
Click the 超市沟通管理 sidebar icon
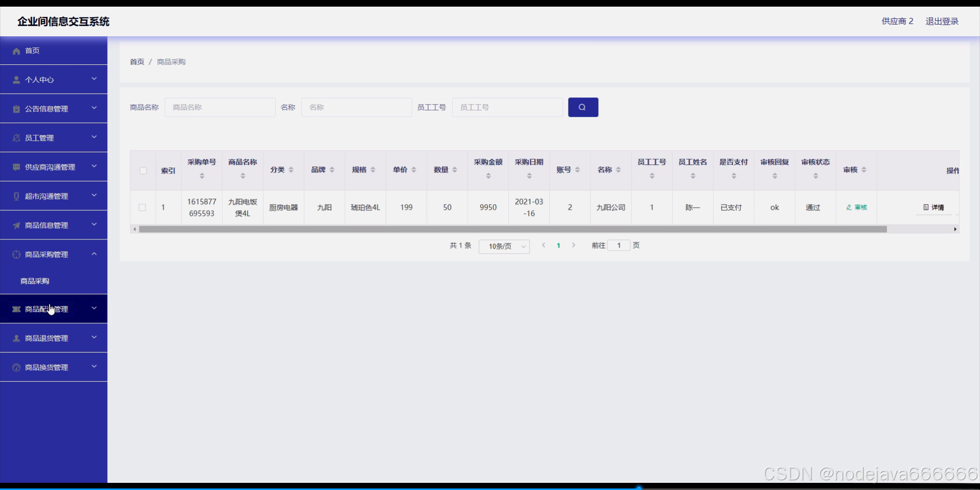(16, 197)
